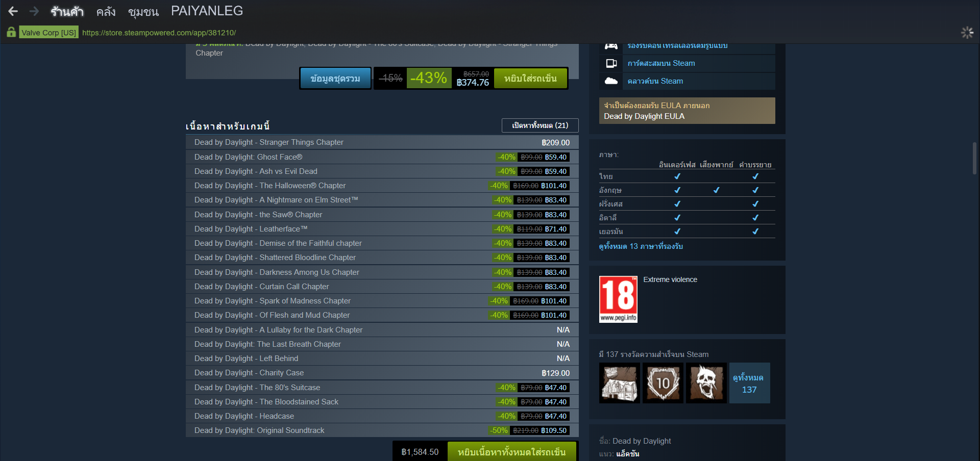
Task: Click the green padlock security icon
Action: click(11, 32)
